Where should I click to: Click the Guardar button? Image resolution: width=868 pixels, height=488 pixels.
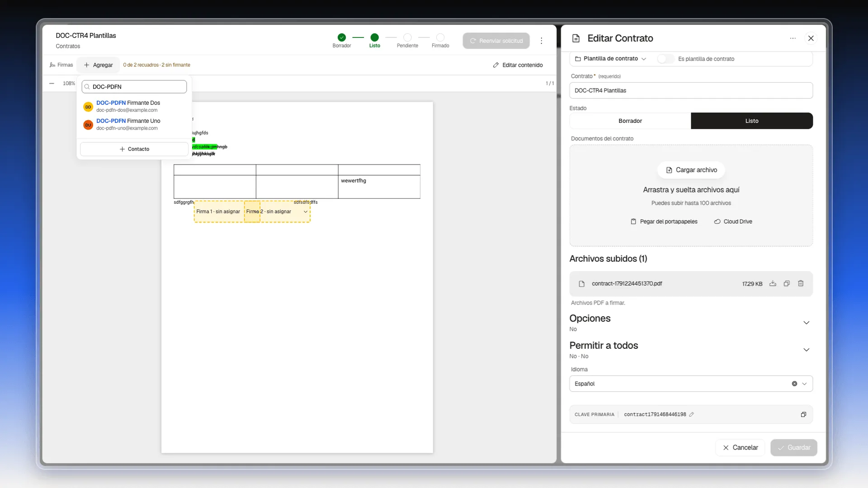(x=793, y=448)
